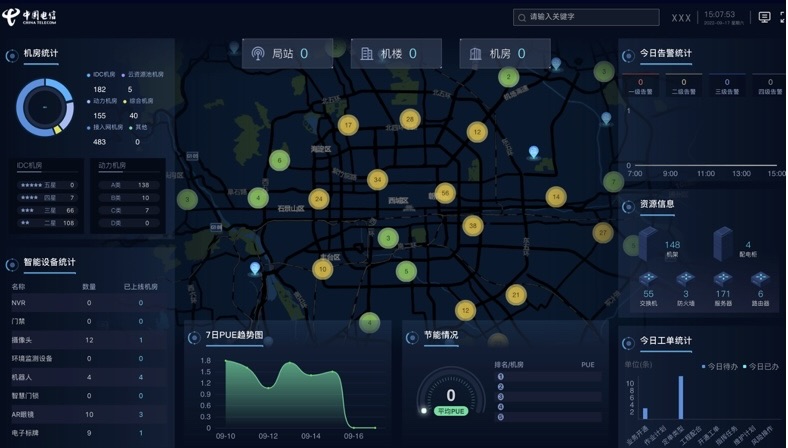
Task: Expand yellow cluster marker numbered 28
Action: [x=409, y=119]
